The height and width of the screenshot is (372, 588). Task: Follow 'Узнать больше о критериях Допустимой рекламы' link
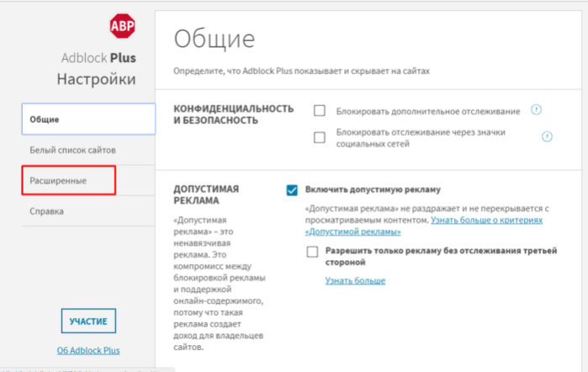(424, 226)
